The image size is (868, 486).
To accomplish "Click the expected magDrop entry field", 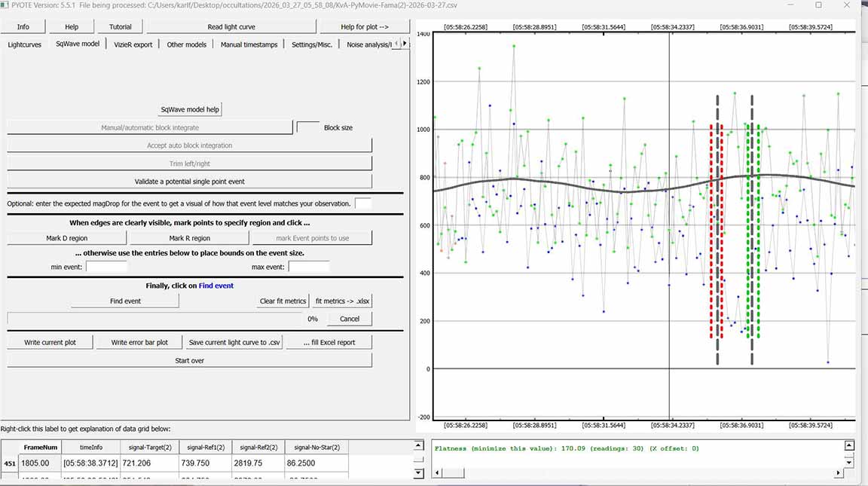I will (362, 203).
